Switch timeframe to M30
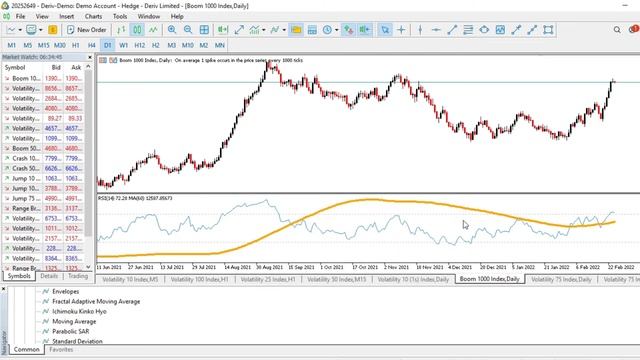The image size is (640, 360). tap(60, 45)
